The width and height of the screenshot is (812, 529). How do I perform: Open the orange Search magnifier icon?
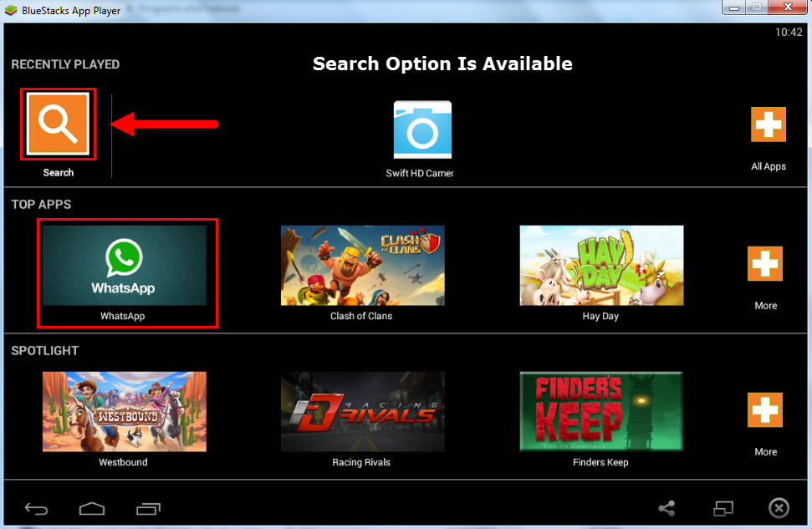point(58,124)
